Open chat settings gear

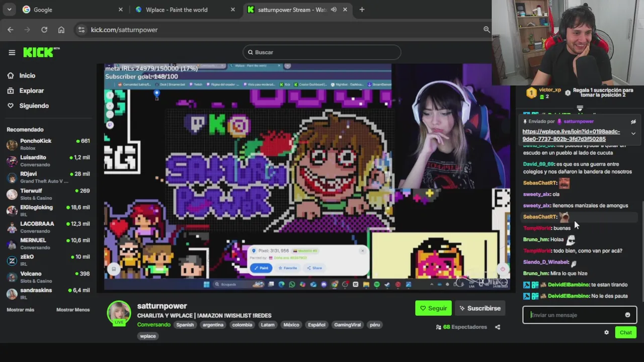click(606, 332)
